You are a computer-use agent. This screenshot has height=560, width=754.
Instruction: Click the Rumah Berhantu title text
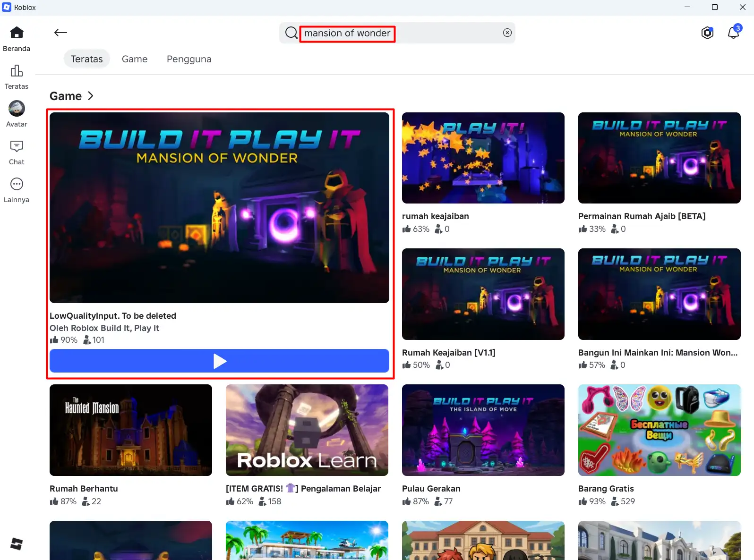84,489
